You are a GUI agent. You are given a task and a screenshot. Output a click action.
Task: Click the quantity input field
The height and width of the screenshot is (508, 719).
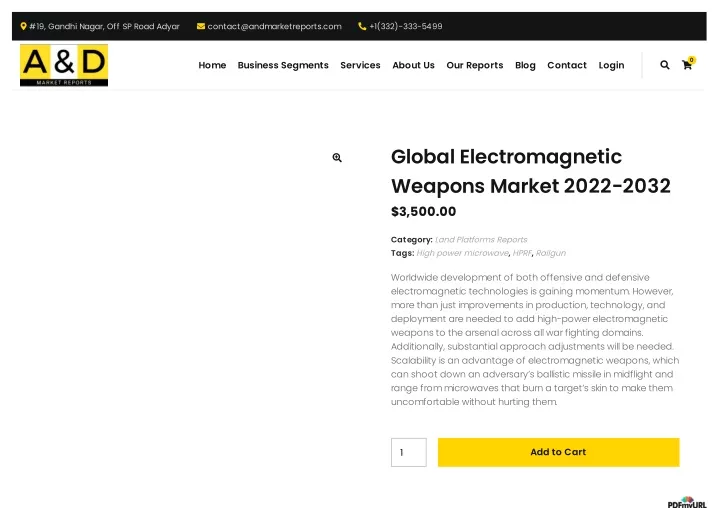tap(409, 452)
